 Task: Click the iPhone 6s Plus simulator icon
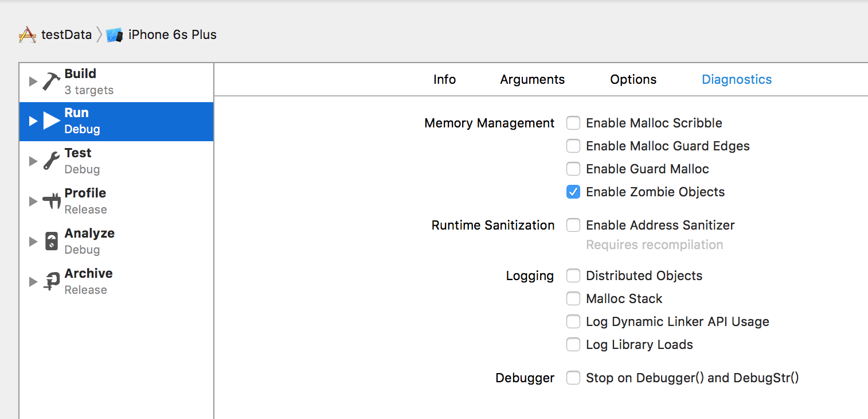115,35
